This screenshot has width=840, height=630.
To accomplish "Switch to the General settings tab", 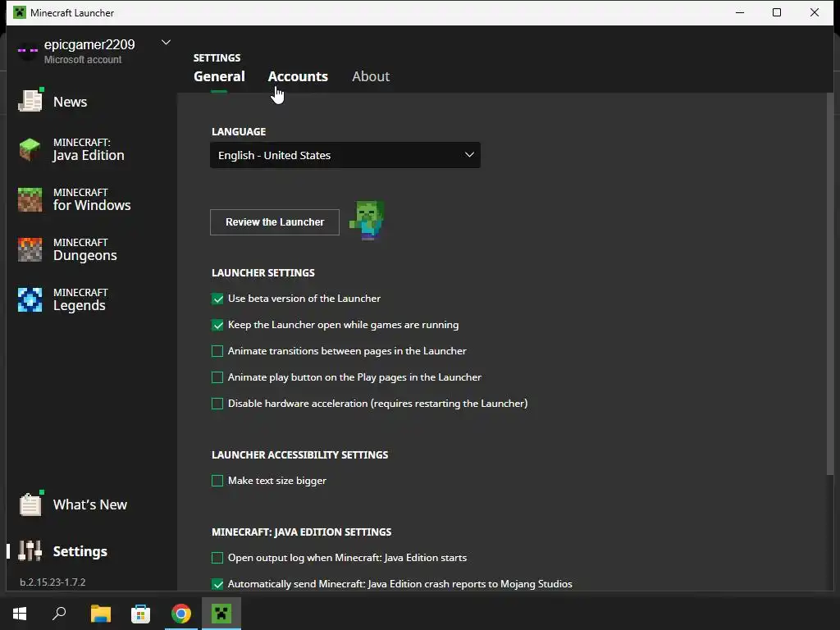I will pos(219,76).
